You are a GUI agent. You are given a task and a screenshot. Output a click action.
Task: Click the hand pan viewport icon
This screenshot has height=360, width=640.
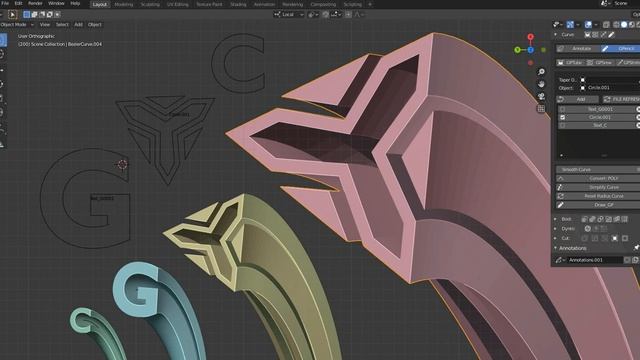541,84
